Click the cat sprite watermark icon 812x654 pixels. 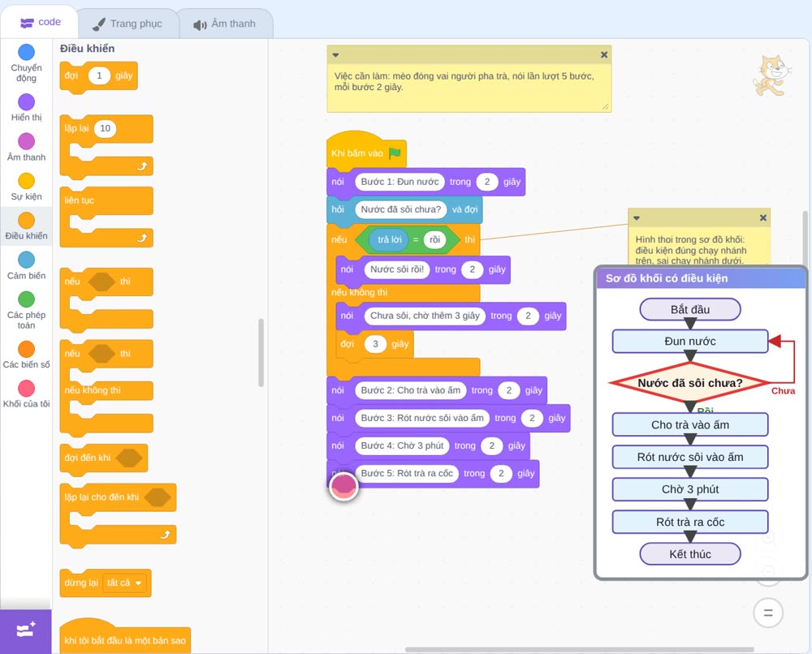(x=771, y=75)
